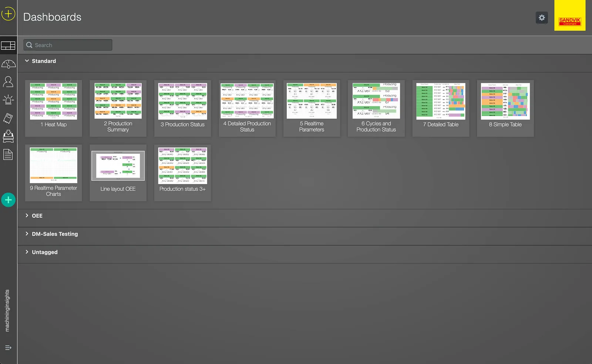This screenshot has height=364, width=592.
Task: Open the 1 Heat Map dashboard
Action: click(53, 108)
